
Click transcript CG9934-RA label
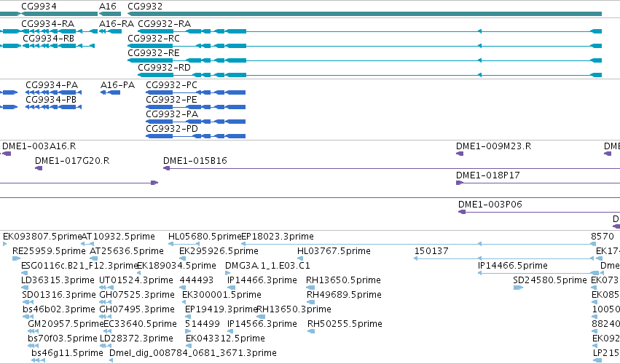pyautogui.click(x=48, y=24)
